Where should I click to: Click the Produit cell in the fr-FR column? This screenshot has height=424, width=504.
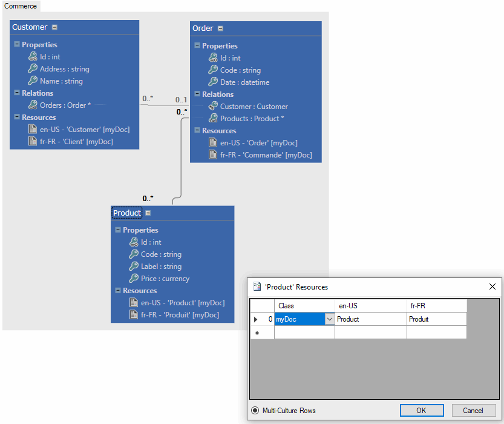(x=436, y=319)
